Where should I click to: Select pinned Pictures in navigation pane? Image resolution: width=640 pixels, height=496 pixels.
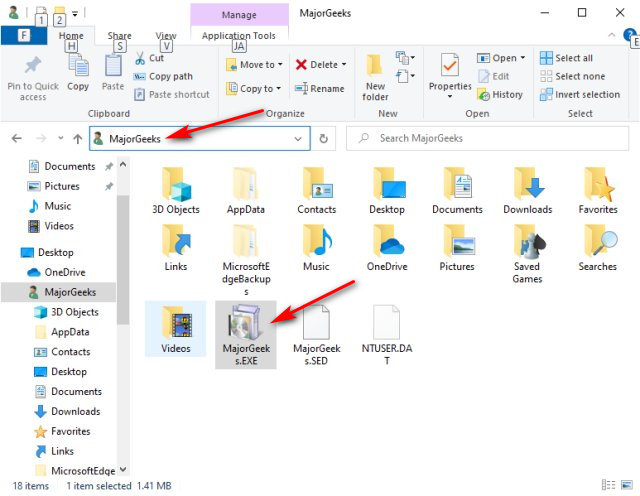53,186
